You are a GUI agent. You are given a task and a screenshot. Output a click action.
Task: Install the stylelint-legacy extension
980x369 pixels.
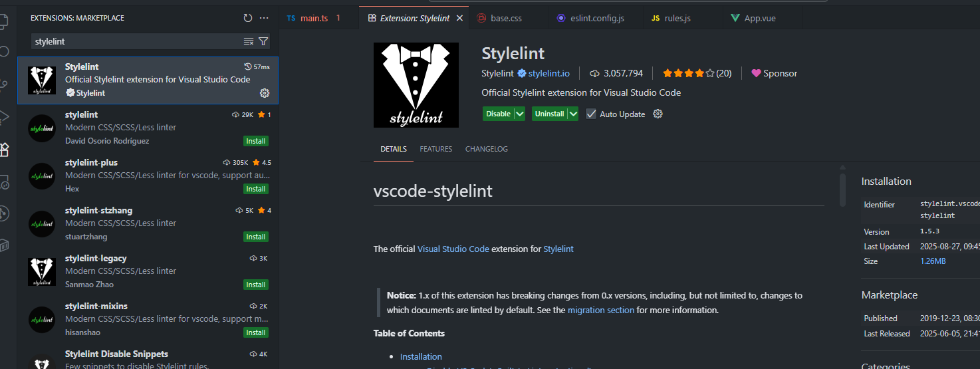click(x=256, y=285)
